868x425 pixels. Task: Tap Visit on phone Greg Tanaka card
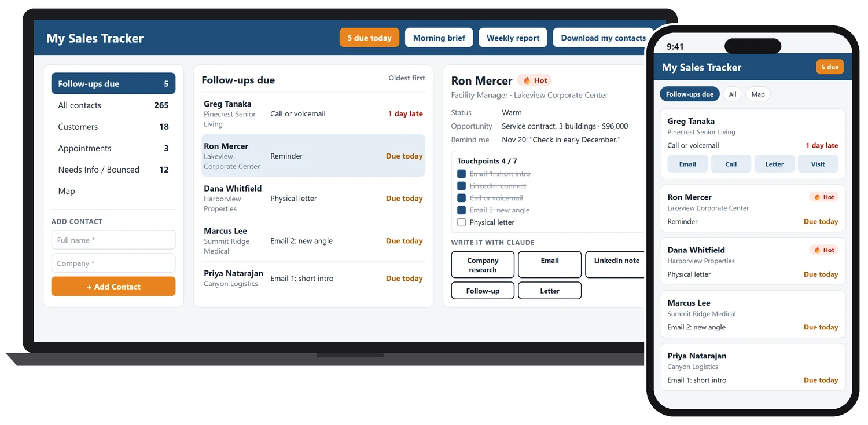tap(818, 164)
